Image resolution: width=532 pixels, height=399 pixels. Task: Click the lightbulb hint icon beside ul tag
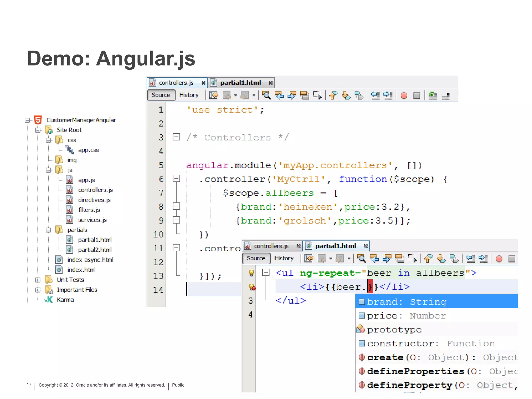(x=251, y=273)
